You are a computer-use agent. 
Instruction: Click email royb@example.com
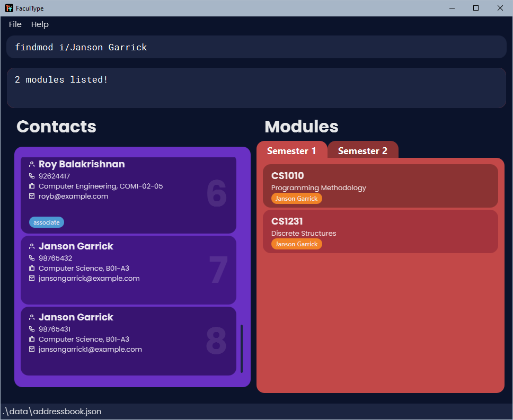click(73, 196)
